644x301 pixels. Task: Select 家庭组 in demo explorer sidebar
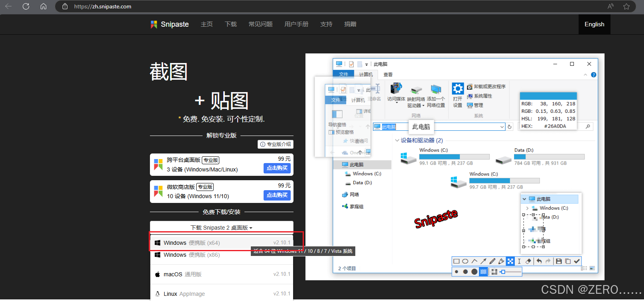[x=353, y=207]
